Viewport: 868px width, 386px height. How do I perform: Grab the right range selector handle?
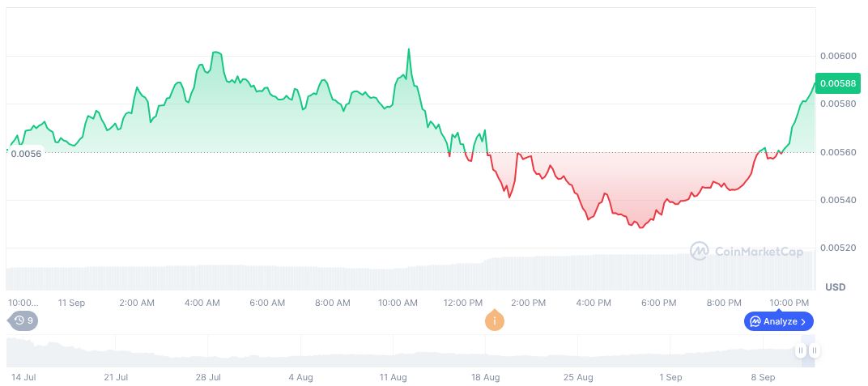pos(815,350)
